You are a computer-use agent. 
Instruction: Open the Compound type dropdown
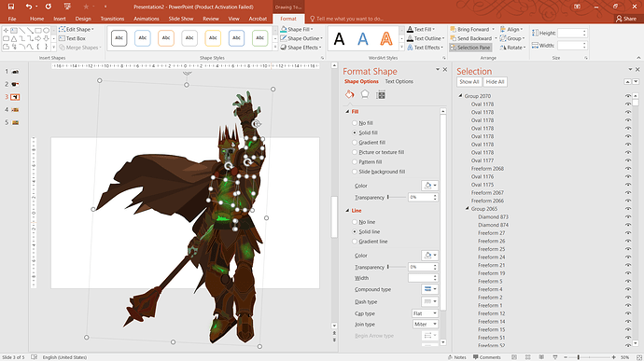[429, 289]
